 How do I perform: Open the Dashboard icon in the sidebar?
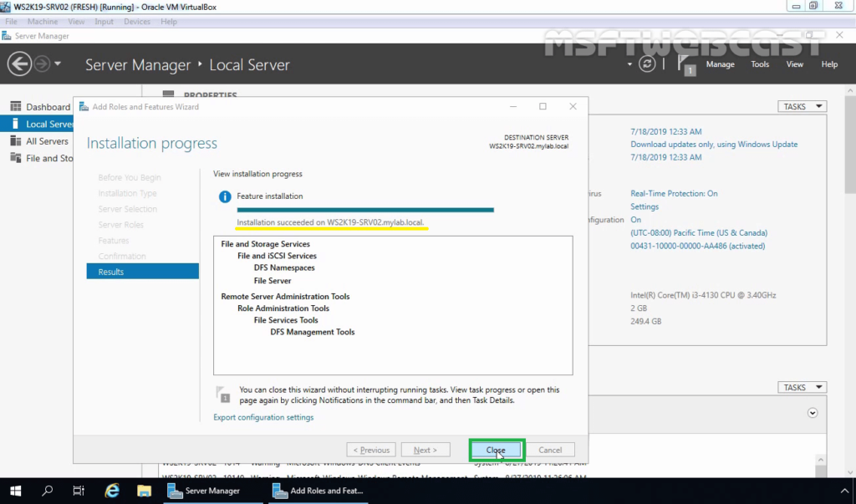point(16,106)
